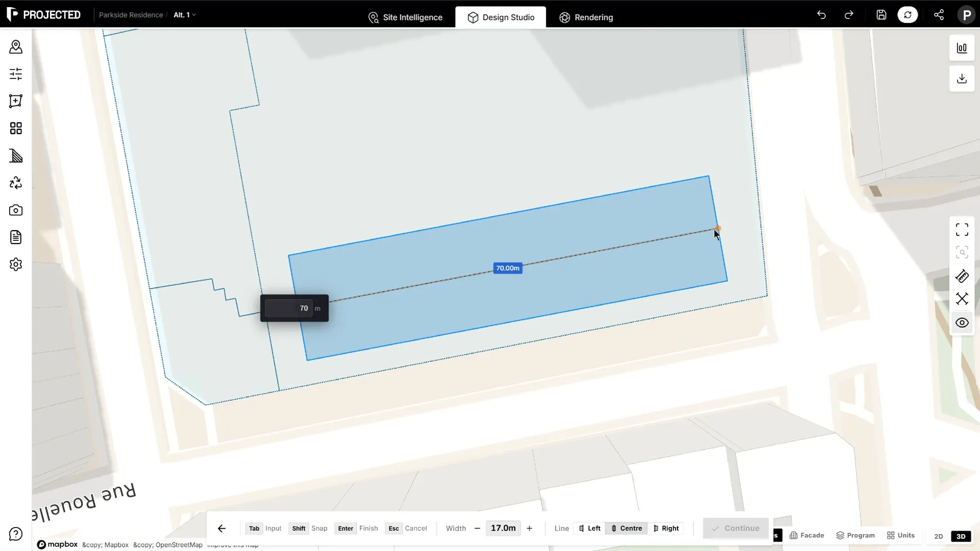Viewport: 980px width, 551px height.
Task: Undo the last action
Action: point(821,15)
